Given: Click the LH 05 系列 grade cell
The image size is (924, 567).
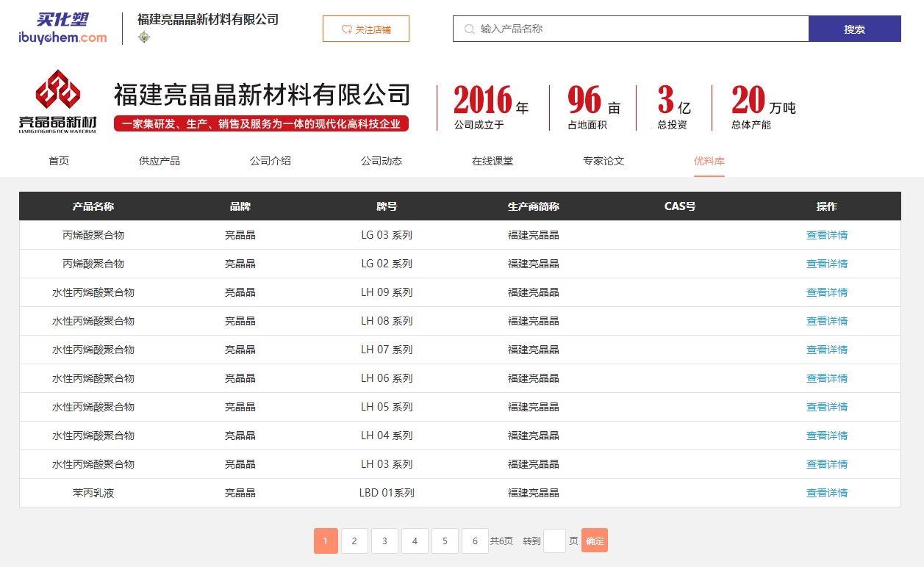Looking at the screenshot, I should click(x=387, y=407).
